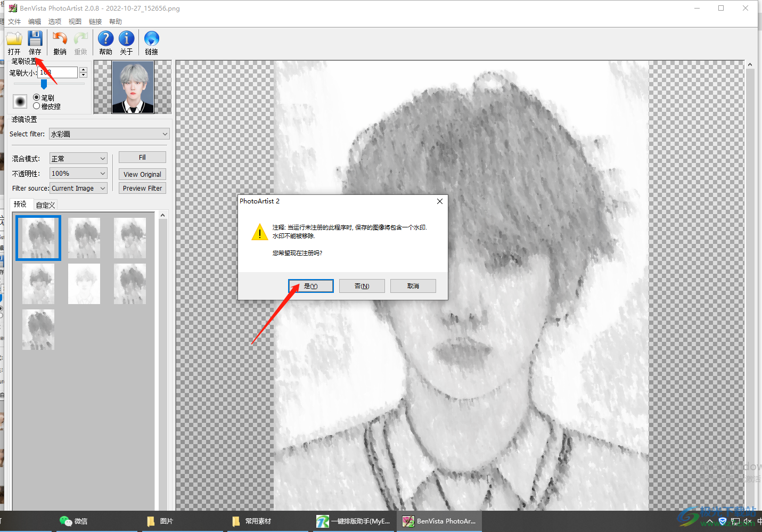Screen dimensions: 762x532
Task: Click 否(N) No in the dialog
Action: click(362, 286)
